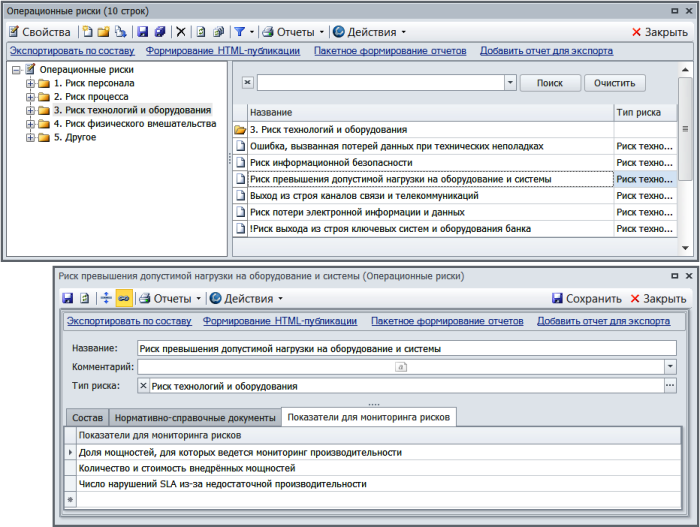Click the new folder icon in top toolbar
The width and height of the screenshot is (700, 527).
(x=103, y=32)
